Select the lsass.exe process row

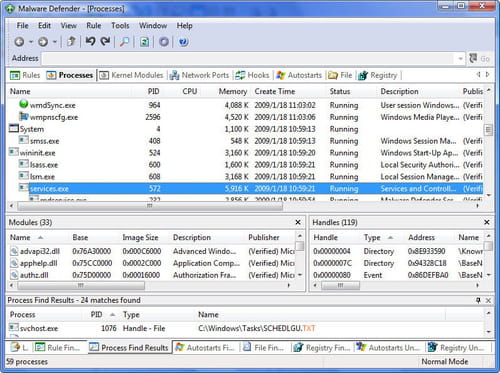pos(246,165)
